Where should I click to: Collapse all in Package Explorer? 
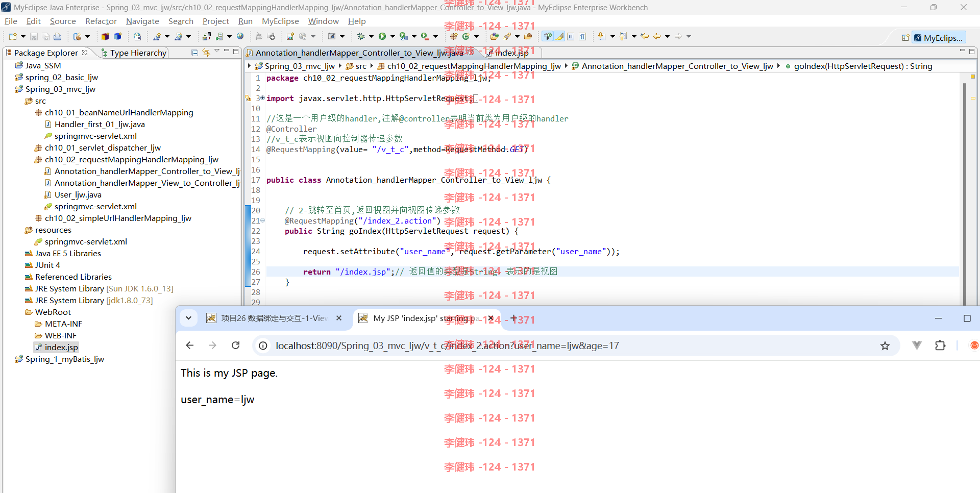tap(194, 53)
